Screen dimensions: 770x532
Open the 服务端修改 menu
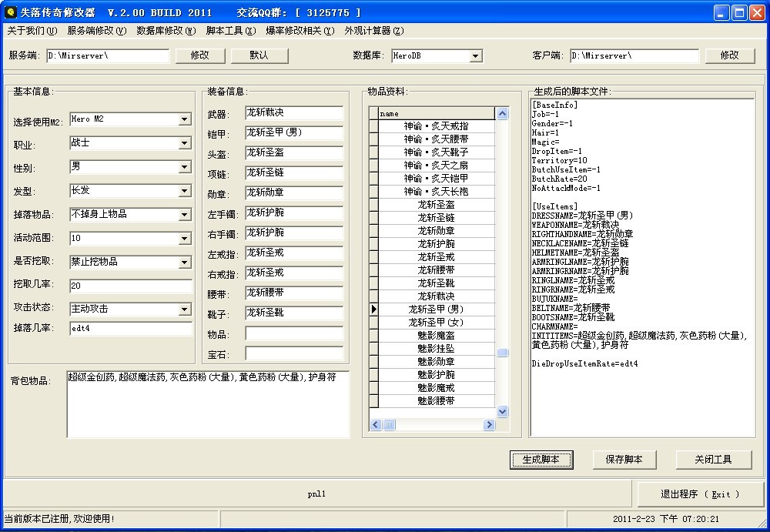coord(96,31)
